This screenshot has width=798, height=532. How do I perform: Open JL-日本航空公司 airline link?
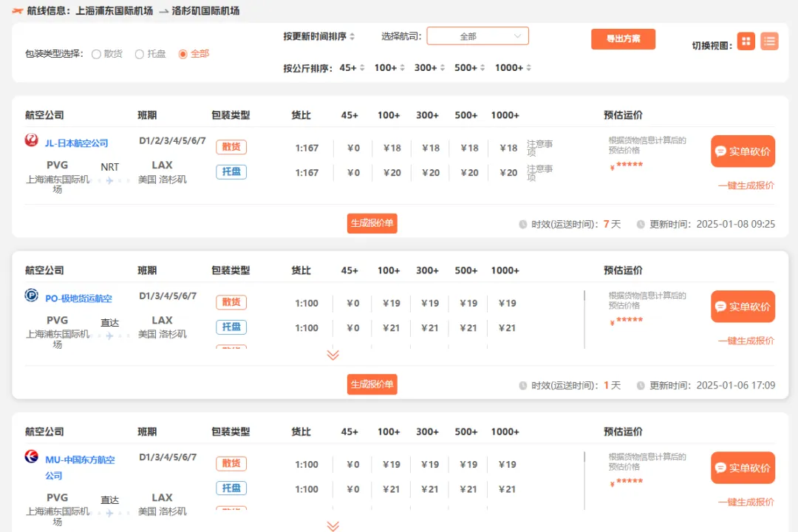tap(76, 143)
